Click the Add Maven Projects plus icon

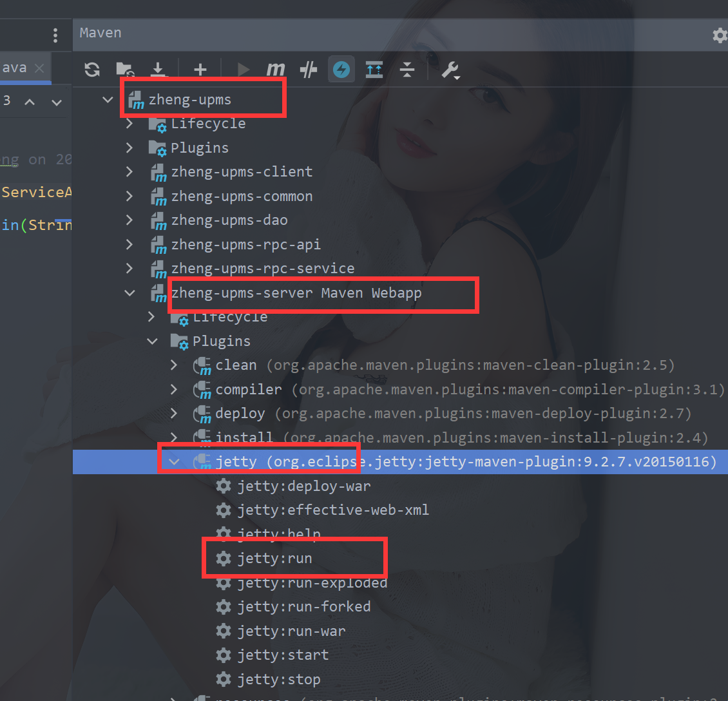point(200,70)
